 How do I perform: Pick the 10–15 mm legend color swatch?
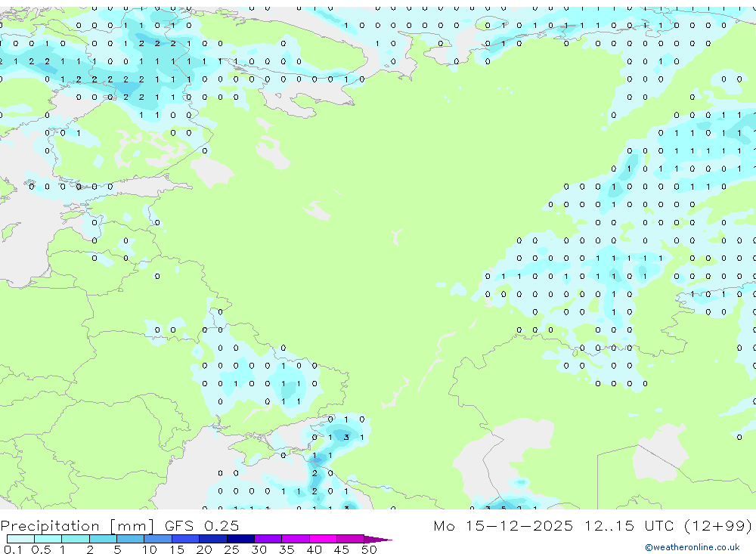click(x=158, y=539)
